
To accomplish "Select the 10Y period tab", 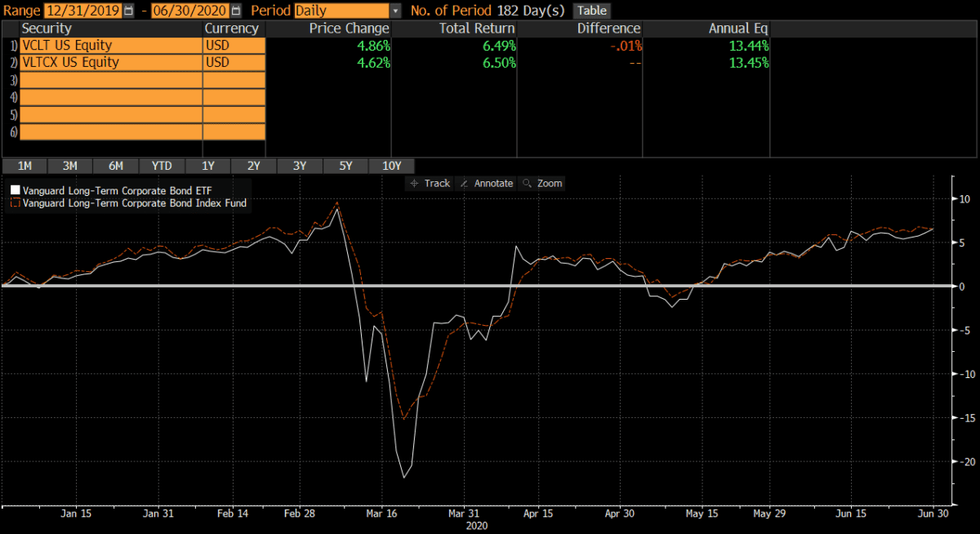I will tap(391, 166).
